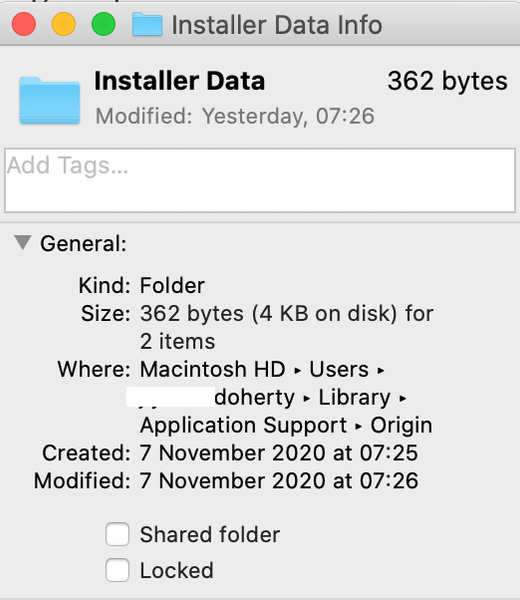Click the Library path segment
Screen dimensions: 520x600
pyautogui.click(x=354, y=397)
